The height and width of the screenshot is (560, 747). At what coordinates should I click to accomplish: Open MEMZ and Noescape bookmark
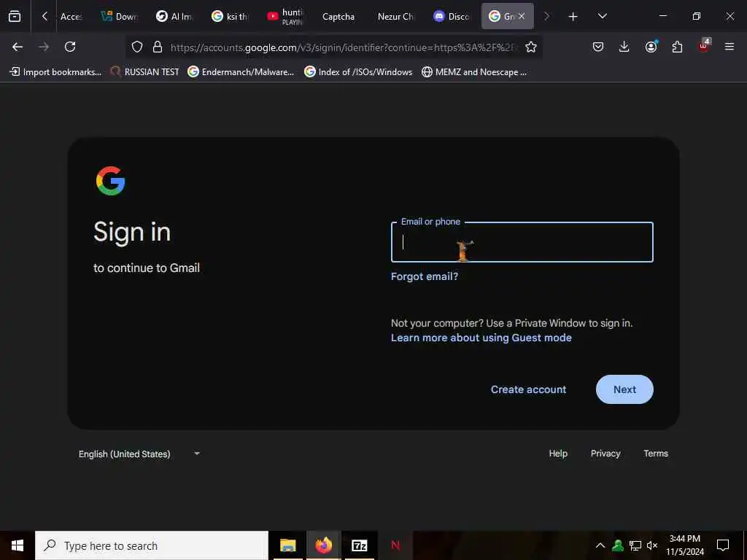click(474, 72)
